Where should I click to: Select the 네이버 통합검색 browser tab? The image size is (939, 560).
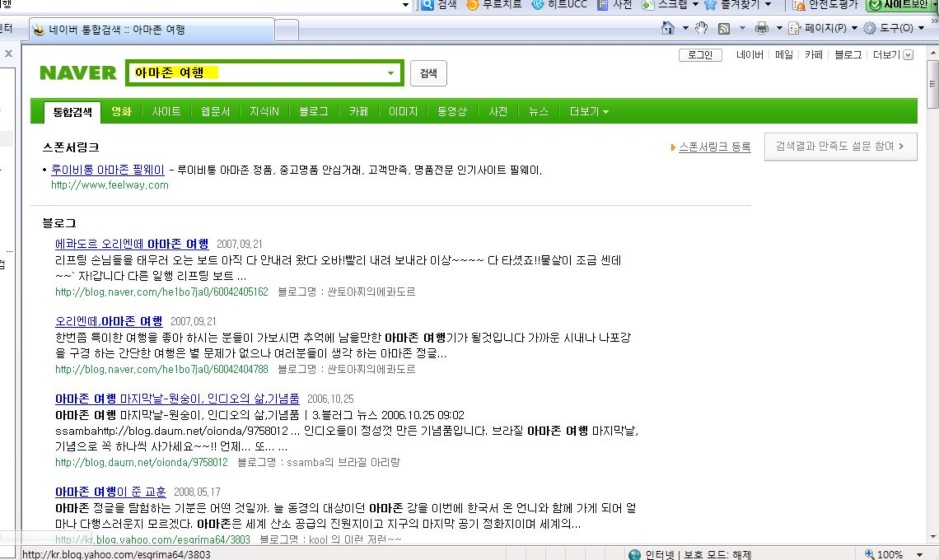(152, 30)
